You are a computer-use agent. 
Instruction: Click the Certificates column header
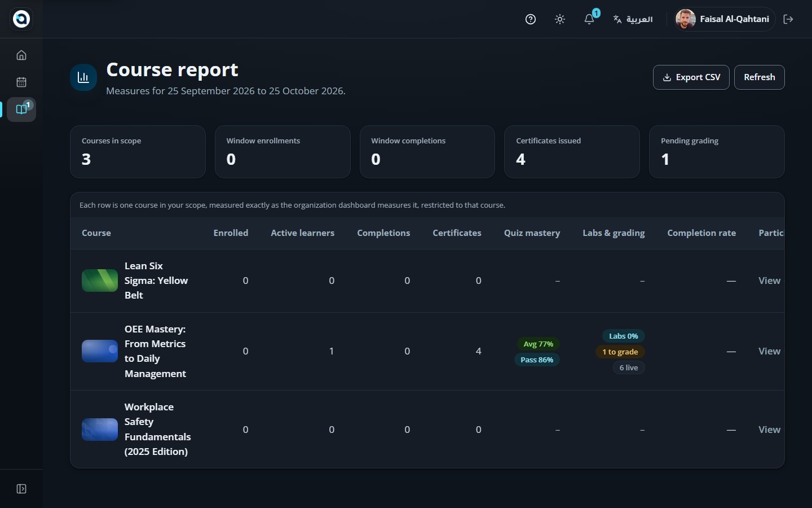click(x=457, y=233)
